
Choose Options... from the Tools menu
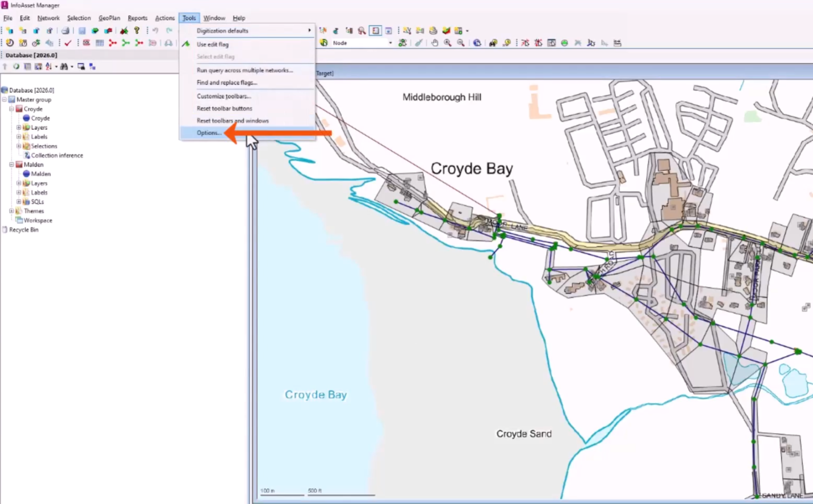point(209,133)
